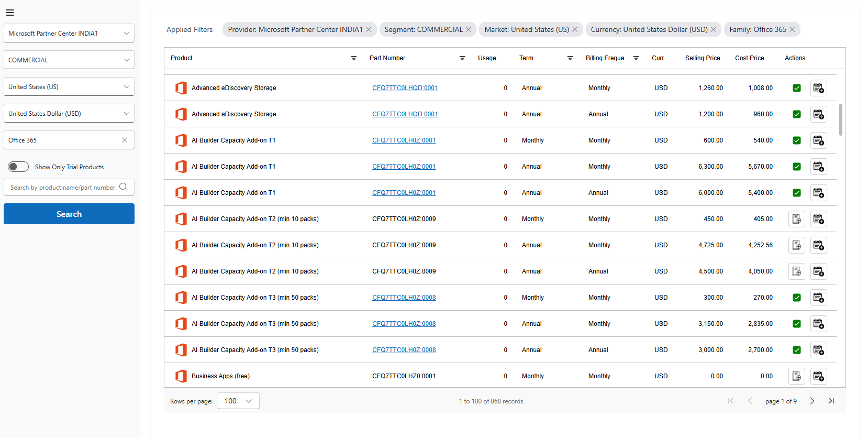
Task: Toggle Show Only Trial Products switch
Action: [18, 167]
